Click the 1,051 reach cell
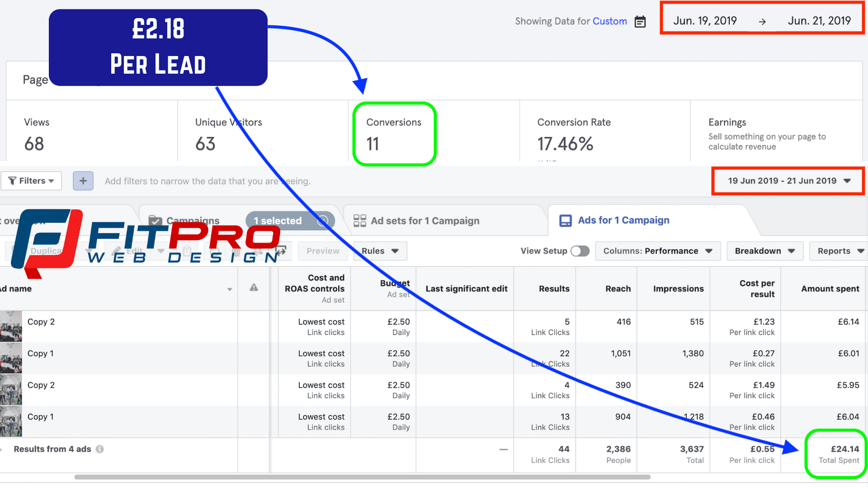The height and width of the screenshot is (488, 868). coord(621,353)
